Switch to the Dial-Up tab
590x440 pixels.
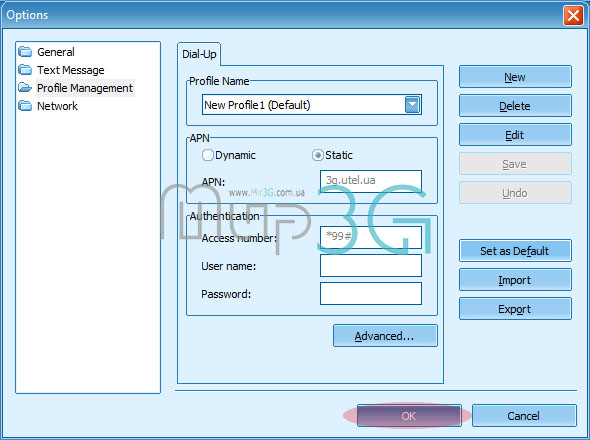(199, 54)
